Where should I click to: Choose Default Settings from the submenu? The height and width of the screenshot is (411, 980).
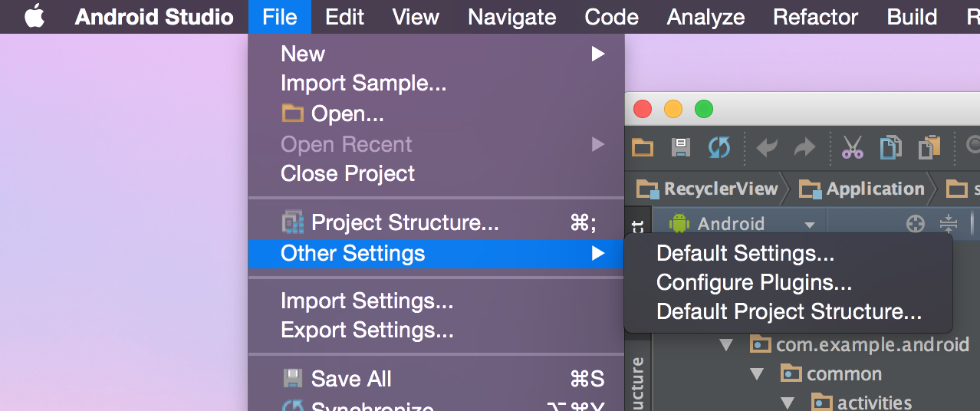745,253
